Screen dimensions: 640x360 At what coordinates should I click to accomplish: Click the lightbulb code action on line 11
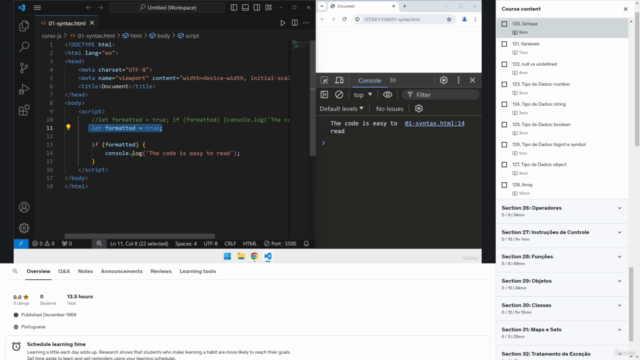click(68, 128)
